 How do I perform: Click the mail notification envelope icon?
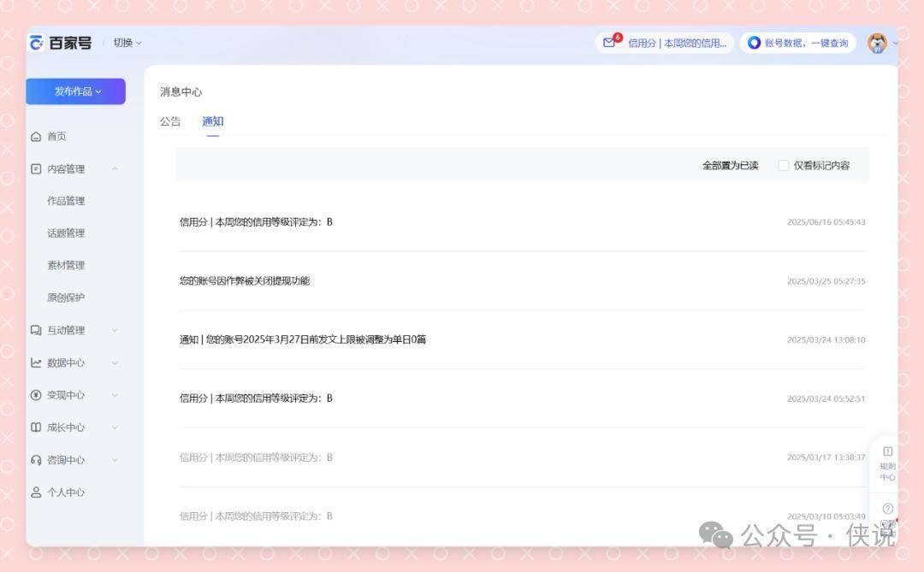[x=609, y=43]
